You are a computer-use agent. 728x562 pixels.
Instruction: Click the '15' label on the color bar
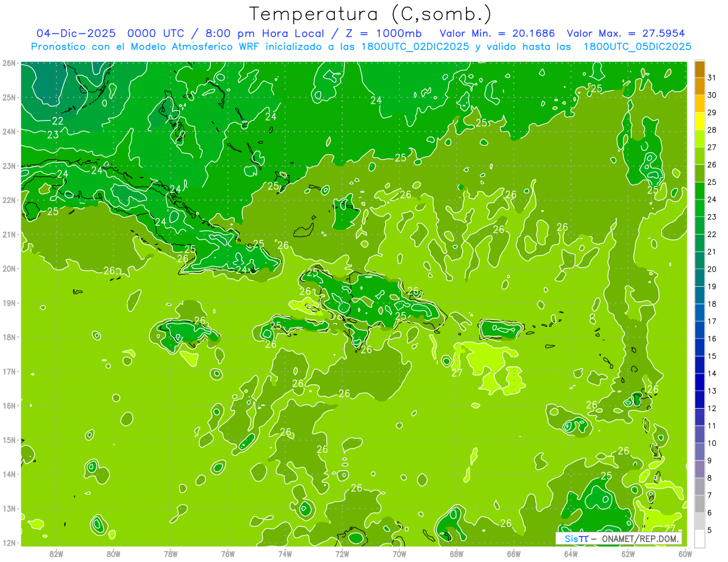tap(712, 356)
